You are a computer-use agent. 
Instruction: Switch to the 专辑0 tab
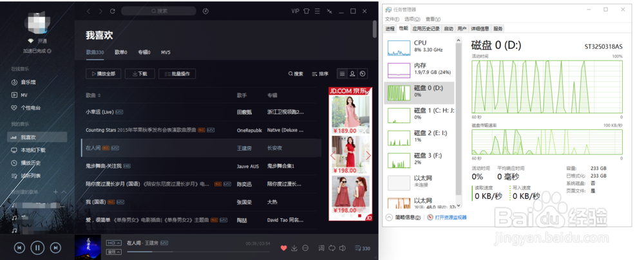point(144,53)
